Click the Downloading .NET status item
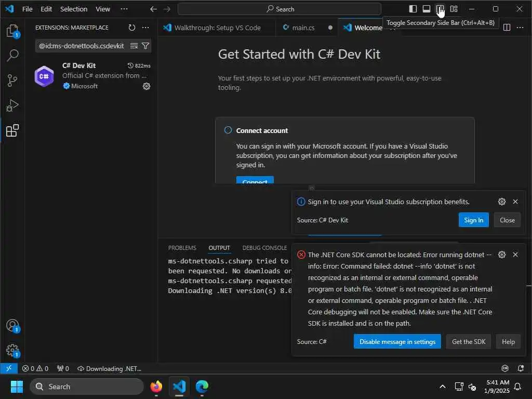The width and height of the screenshot is (532, 399). (109, 368)
